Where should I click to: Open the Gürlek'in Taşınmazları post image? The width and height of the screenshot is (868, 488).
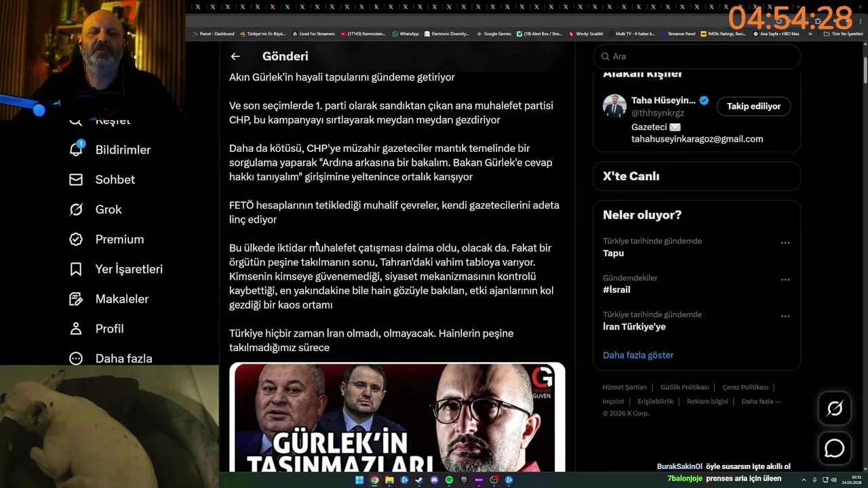397,418
